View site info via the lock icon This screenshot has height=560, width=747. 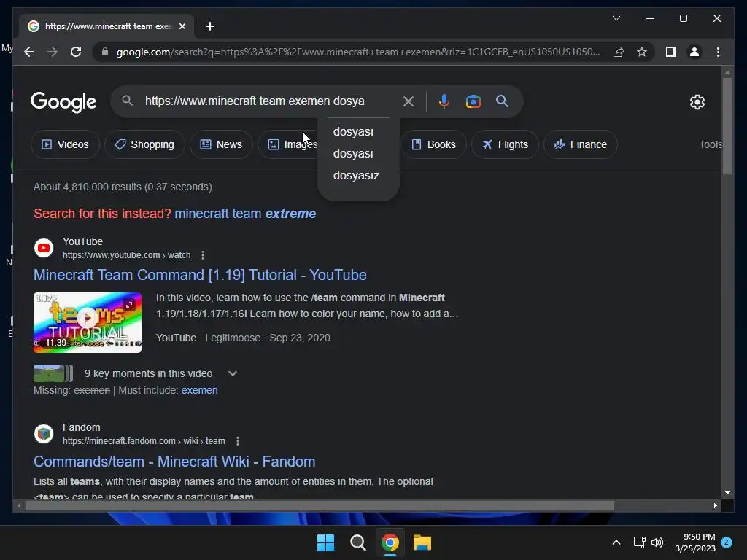coord(105,52)
